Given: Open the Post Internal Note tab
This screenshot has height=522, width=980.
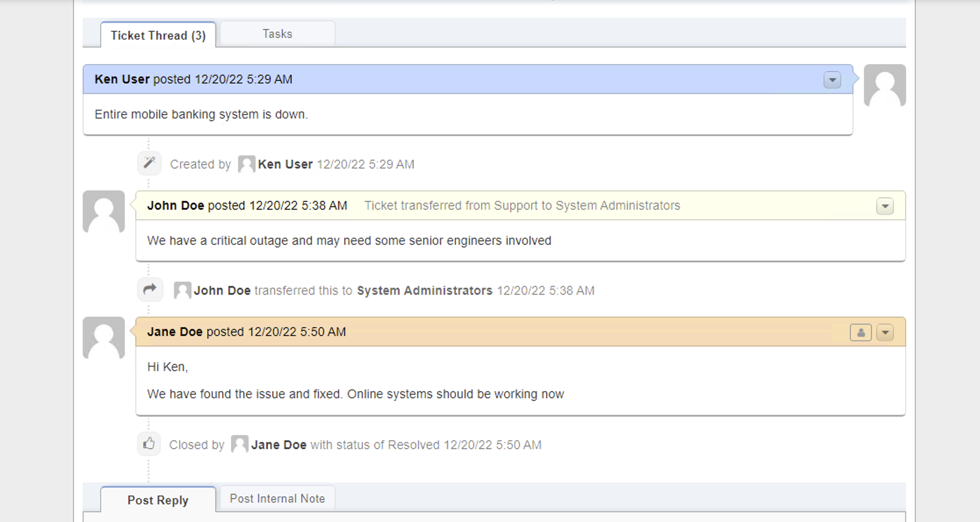Looking at the screenshot, I should point(277,498).
